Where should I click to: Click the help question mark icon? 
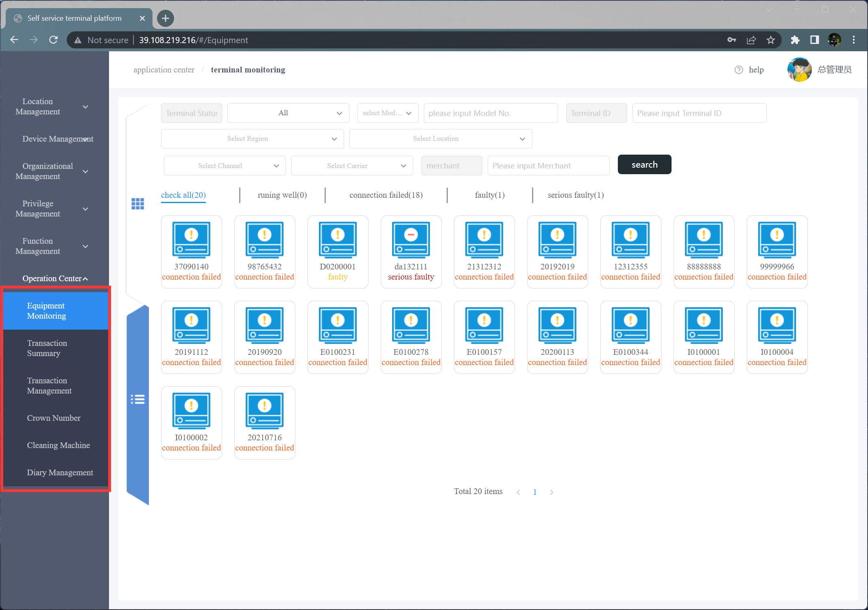[739, 70]
